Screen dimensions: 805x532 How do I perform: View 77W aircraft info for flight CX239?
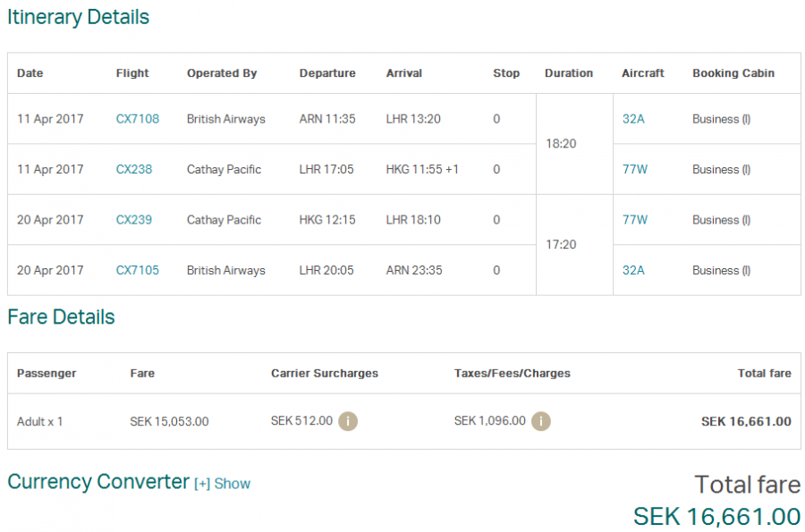coord(634,220)
